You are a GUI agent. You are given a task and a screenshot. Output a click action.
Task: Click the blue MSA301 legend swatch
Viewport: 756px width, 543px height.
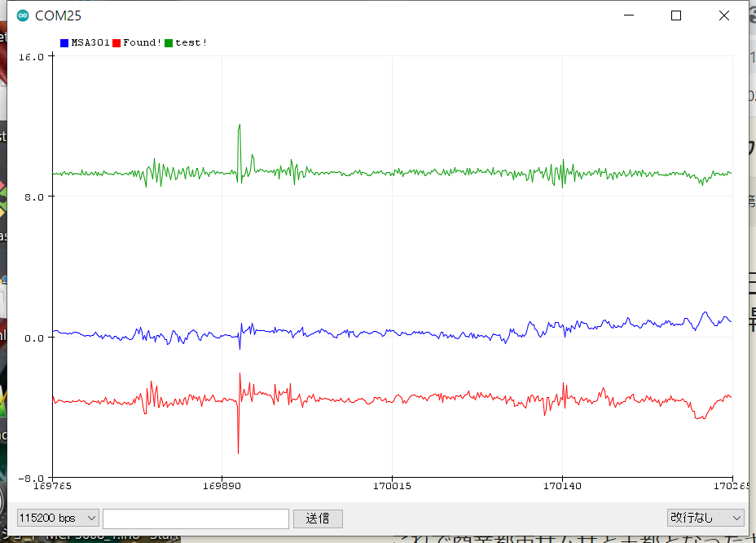click(x=64, y=42)
